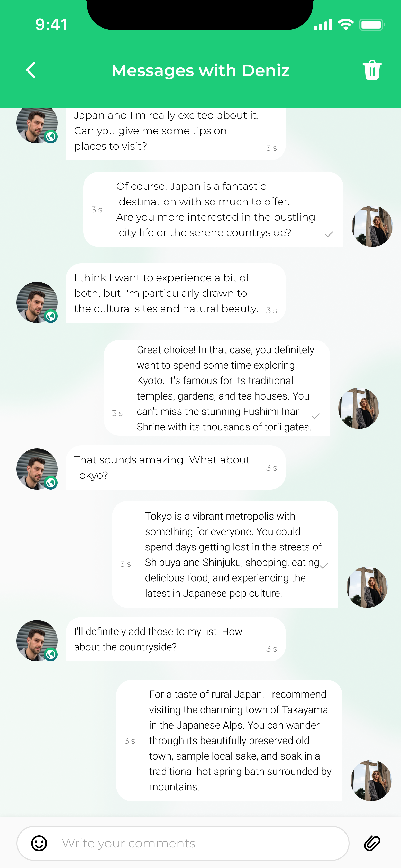Type in the Write your comments field
The width and height of the screenshot is (401, 868).
click(x=202, y=843)
